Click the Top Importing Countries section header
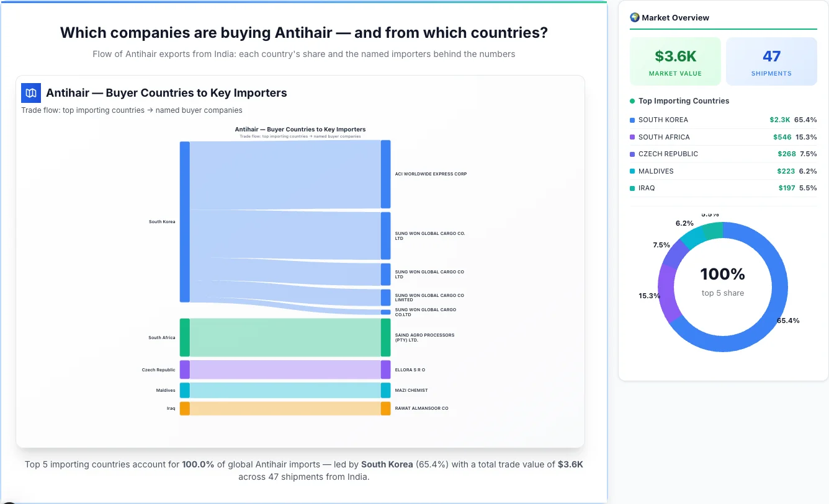Screen dimensions: 829x504 pyautogui.click(x=683, y=101)
